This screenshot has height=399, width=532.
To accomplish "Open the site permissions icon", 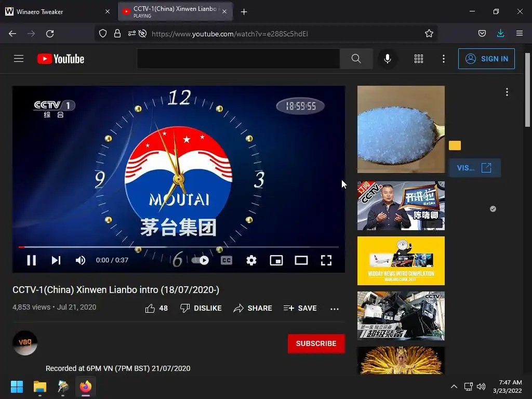I will (x=131, y=33).
